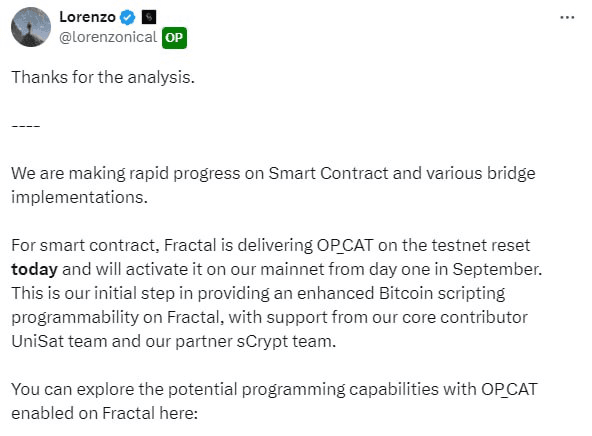
Task: Open Lorenzo's profile avatar picture
Action: pos(31,27)
